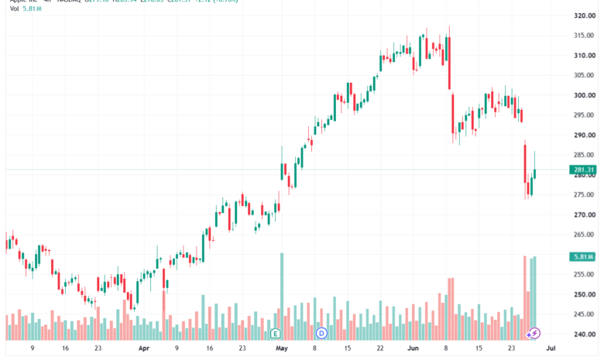
Task: Click the May label on the time axis
Action: [x=282, y=349]
